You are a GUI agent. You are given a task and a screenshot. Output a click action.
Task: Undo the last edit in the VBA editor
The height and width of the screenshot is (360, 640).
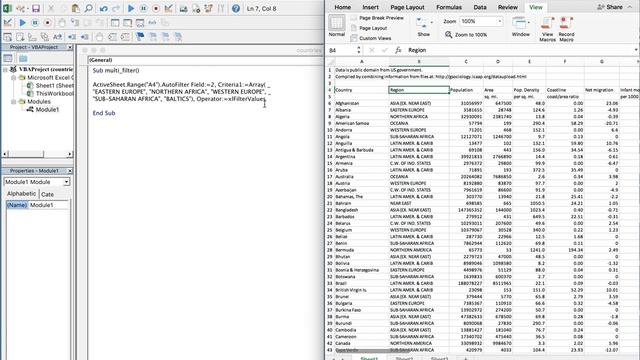[104, 8]
